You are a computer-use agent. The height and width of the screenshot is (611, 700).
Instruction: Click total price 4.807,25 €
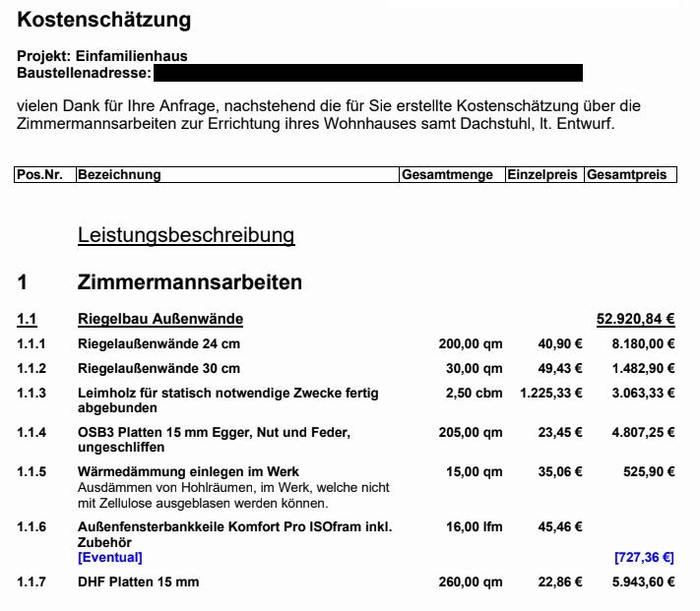pos(643,432)
